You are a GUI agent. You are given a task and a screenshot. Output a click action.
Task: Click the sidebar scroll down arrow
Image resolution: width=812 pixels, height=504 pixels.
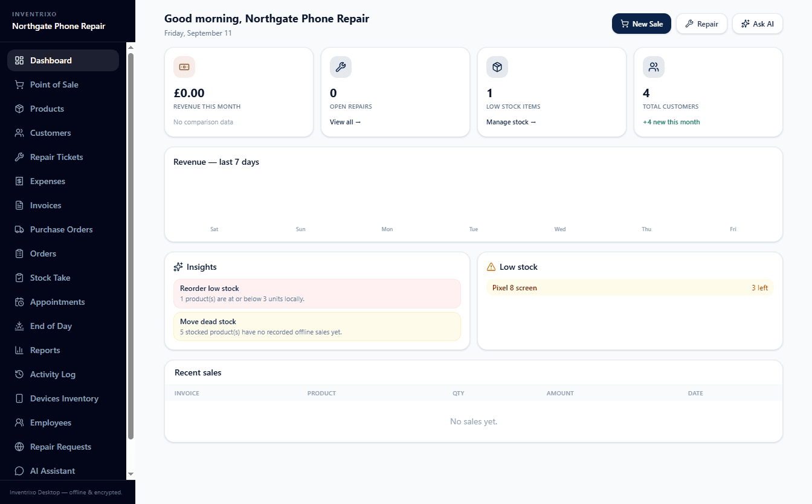[130, 474]
